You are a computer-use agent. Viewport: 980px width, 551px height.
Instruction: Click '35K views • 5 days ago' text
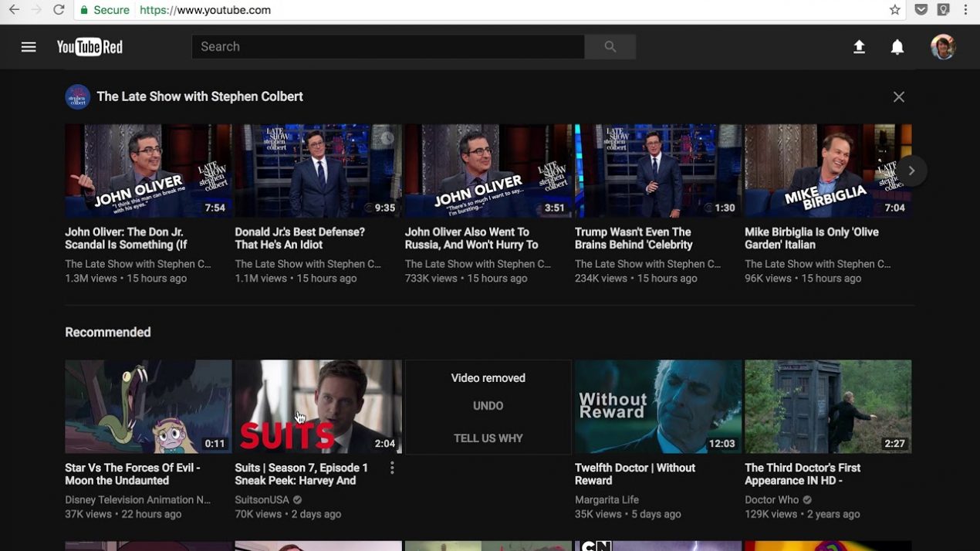pyautogui.click(x=628, y=514)
